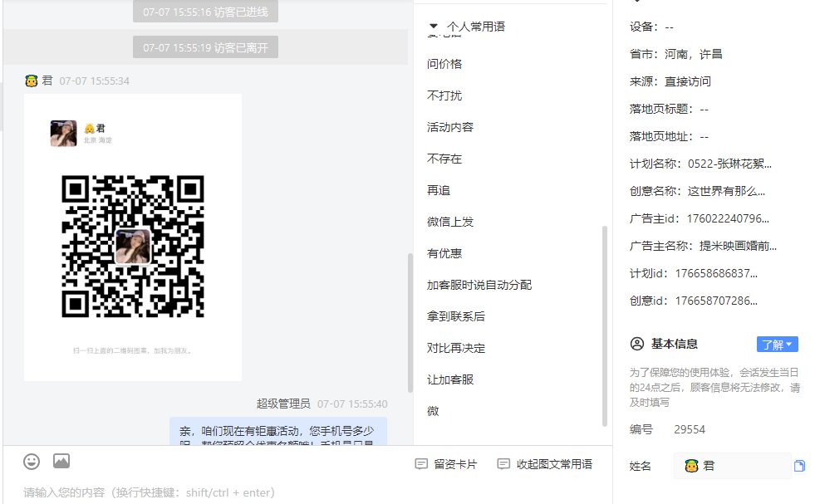Image resolution: width=815 pixels, height=504 pixels.
Task: Click the 访客已离开 system notice
Action: tap(205, 47)
